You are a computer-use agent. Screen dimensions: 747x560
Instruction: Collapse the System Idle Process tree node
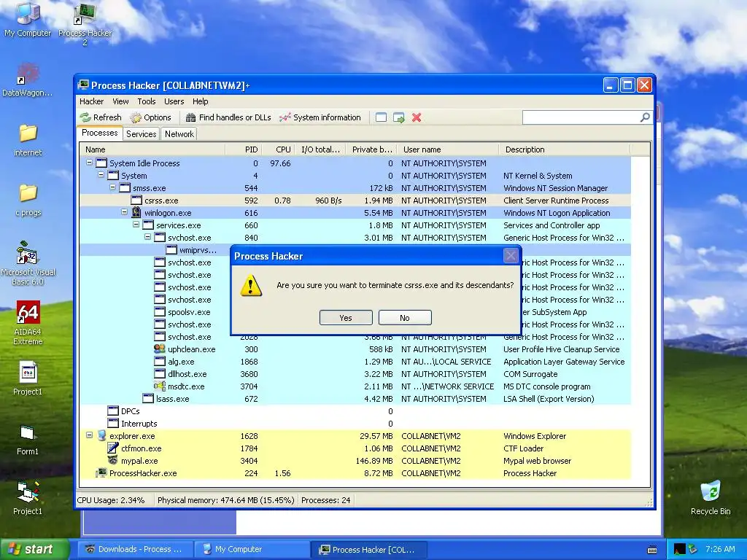tap(89, 163)
